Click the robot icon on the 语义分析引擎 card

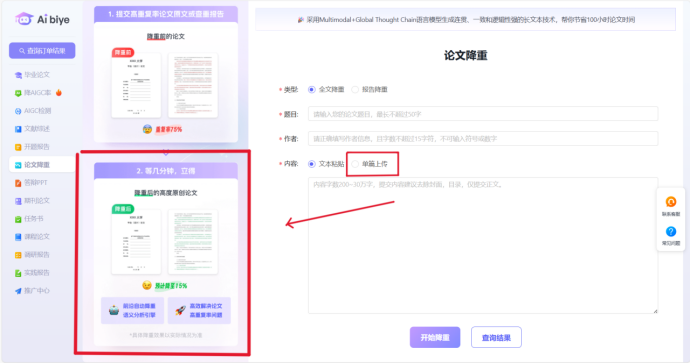tap(114, 310)
